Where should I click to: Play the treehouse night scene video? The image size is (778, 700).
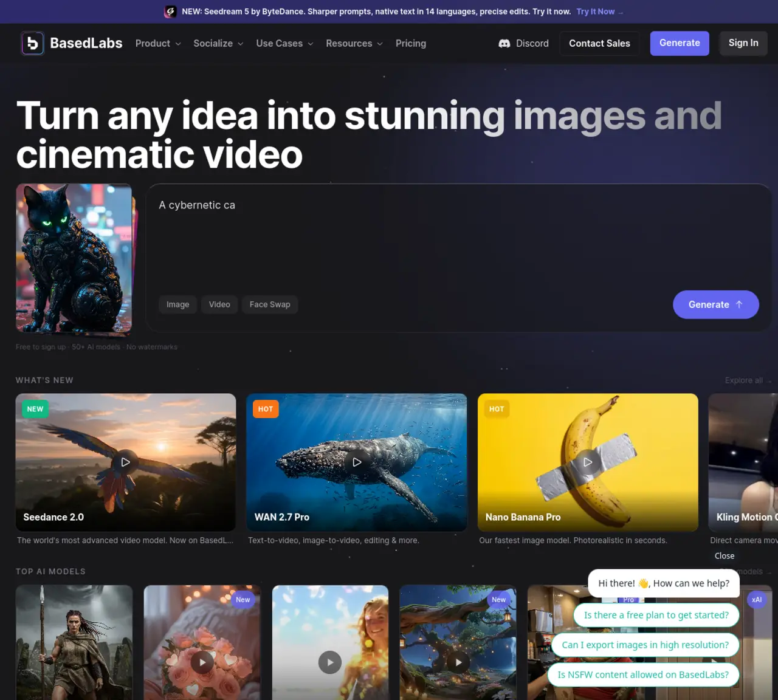458,662
